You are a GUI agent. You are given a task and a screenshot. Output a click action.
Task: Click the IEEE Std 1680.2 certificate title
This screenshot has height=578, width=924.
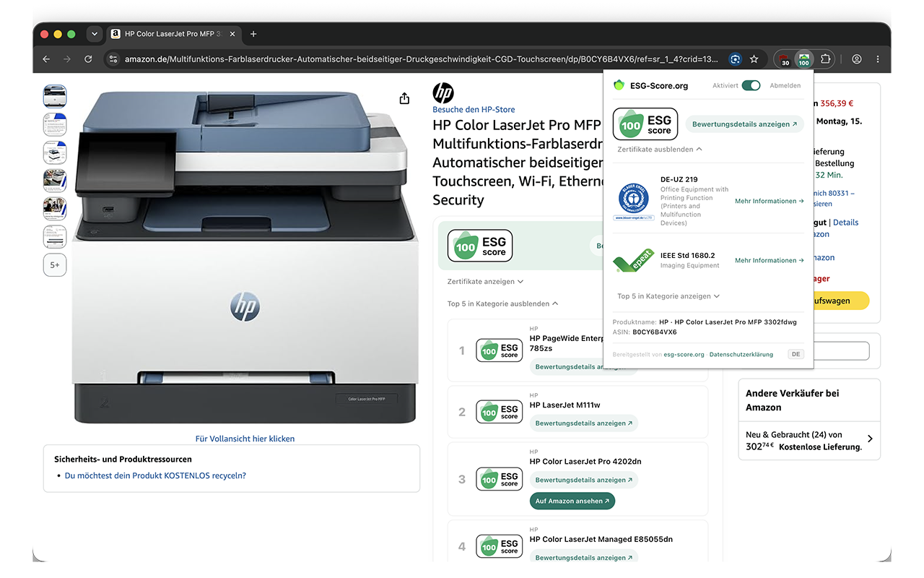688,255
